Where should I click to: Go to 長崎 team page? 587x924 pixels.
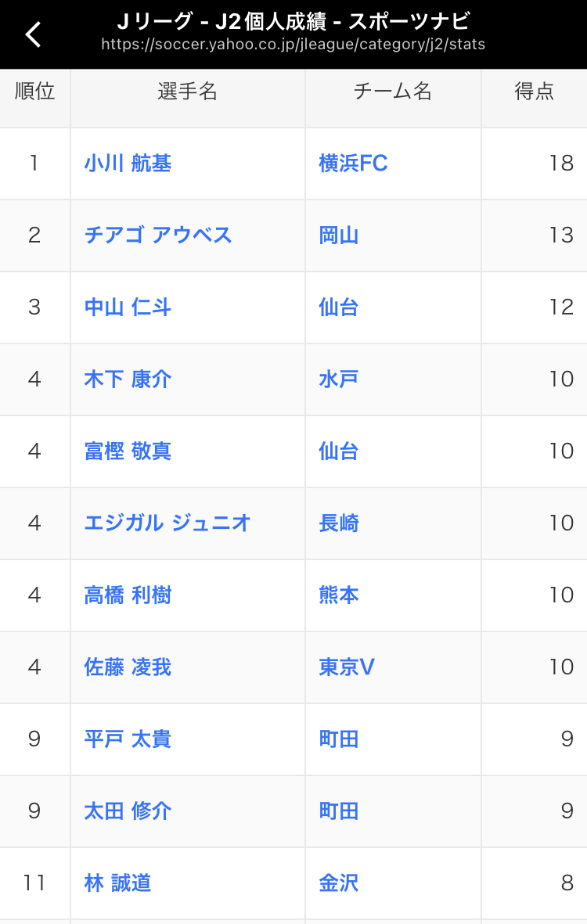(x=338, y=523)
